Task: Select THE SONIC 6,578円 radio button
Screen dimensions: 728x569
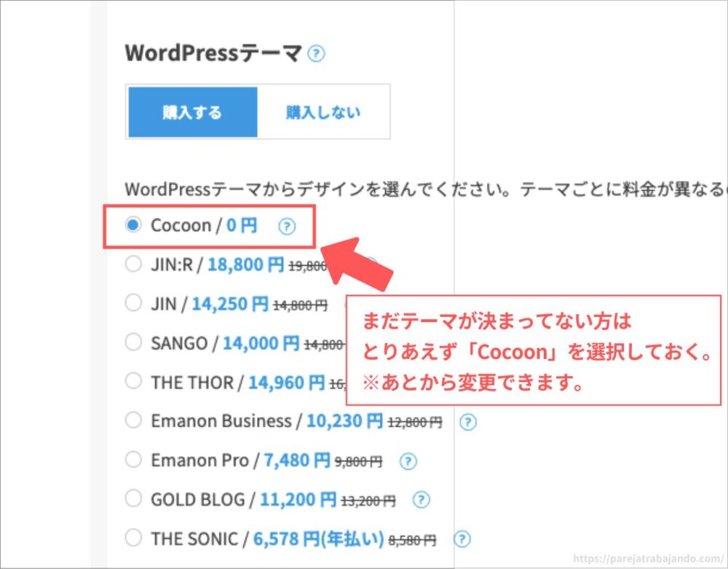Action: (x=133, y=538)
